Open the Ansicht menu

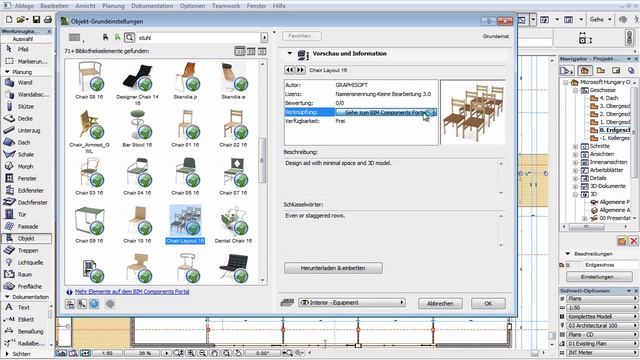(85, 6)
